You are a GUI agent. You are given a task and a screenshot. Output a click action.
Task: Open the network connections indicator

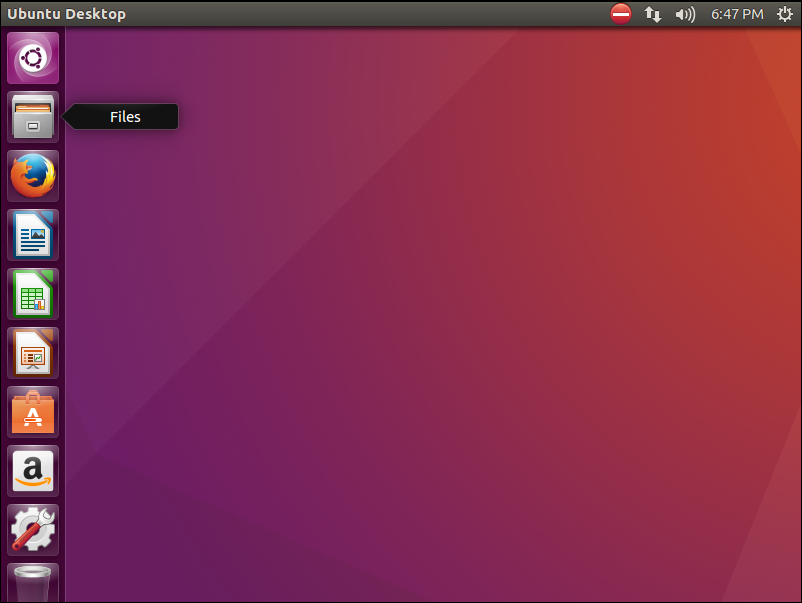(x=653, y=14)
